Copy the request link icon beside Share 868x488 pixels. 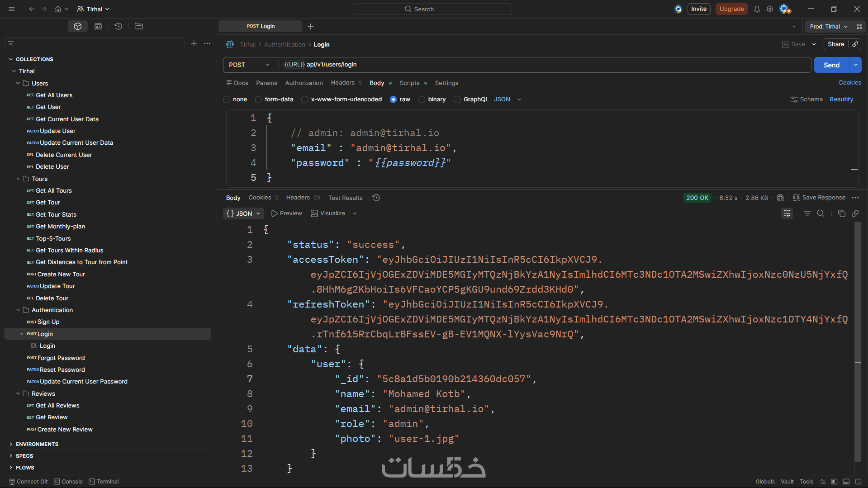855,44
